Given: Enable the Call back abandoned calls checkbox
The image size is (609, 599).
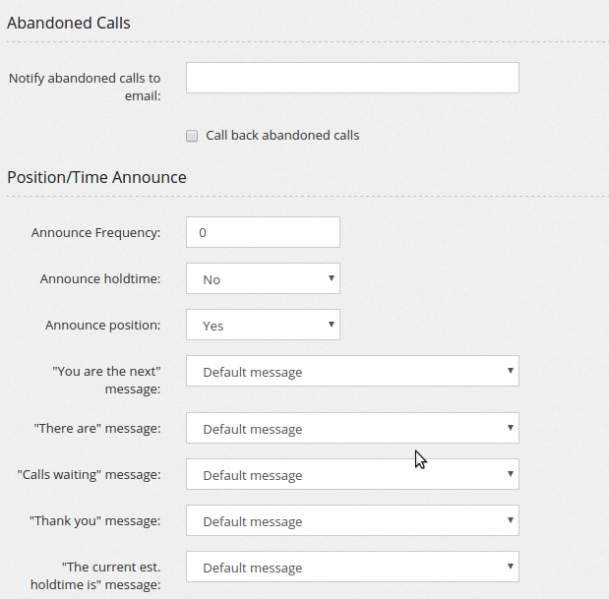Looking at the screenshot, I should tap(192, 136).
